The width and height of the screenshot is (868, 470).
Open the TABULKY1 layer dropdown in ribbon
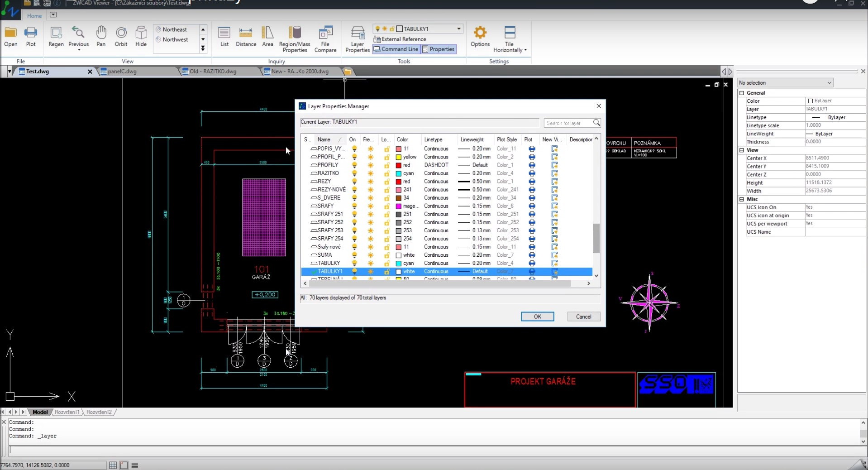tap(458, 29)
